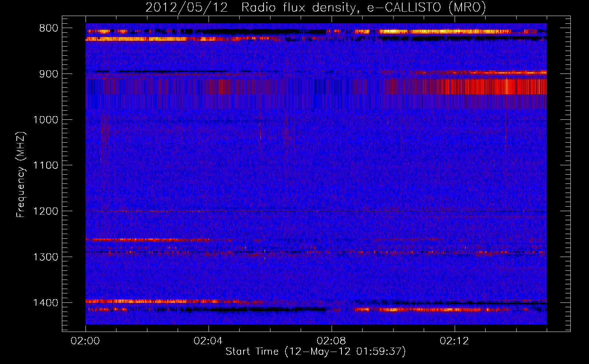Click the '800' frequency axis label
The height and width of the screenshot is (364, 589).
point(49,28)
